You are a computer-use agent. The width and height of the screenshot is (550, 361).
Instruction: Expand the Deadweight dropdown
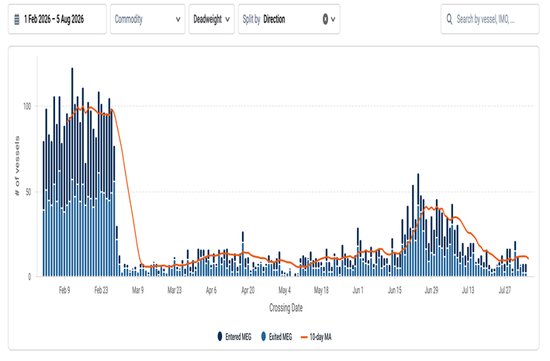(x=212, y=19)
